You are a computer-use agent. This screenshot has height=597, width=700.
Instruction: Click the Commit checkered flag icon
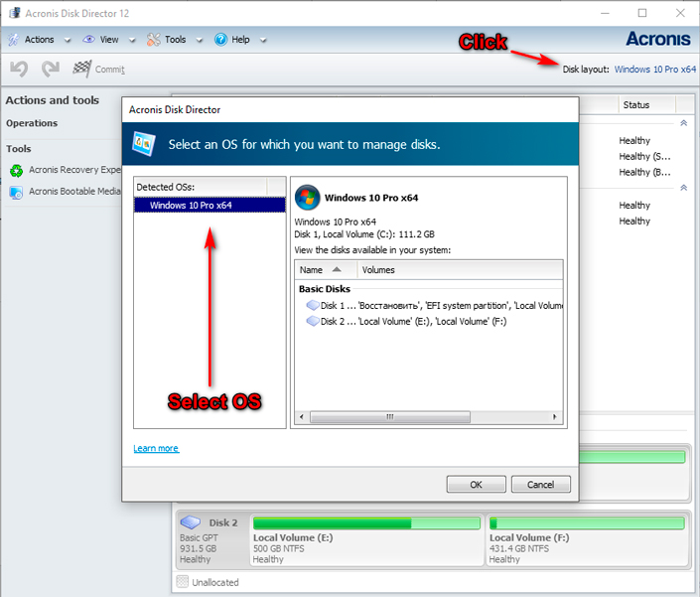pyautogui.click(x=82, y=69)
